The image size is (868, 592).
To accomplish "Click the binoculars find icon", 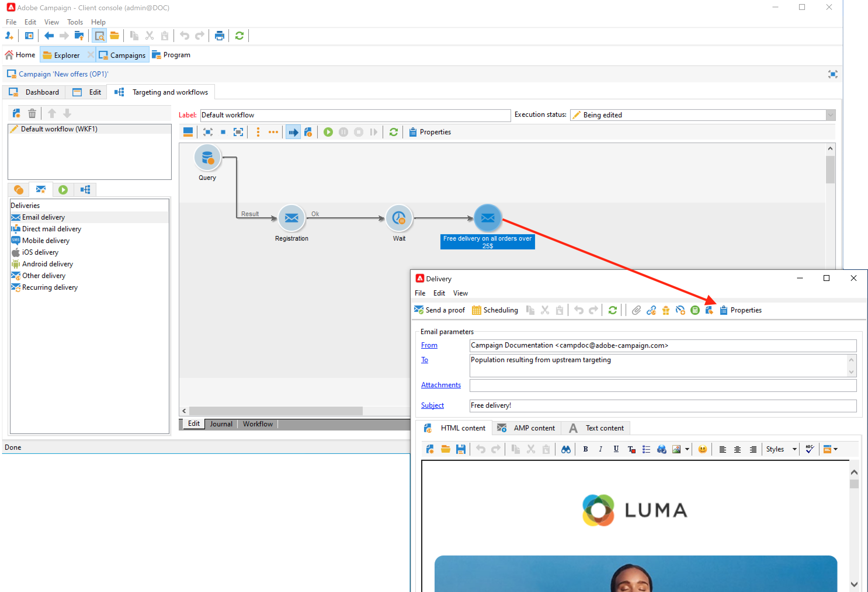I will (x=566, y=449).
